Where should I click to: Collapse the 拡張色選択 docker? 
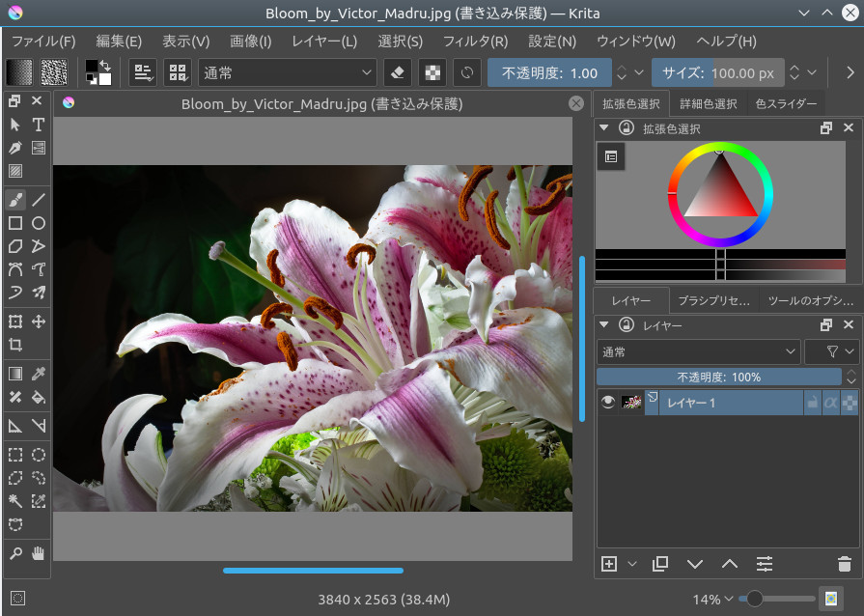603,126
